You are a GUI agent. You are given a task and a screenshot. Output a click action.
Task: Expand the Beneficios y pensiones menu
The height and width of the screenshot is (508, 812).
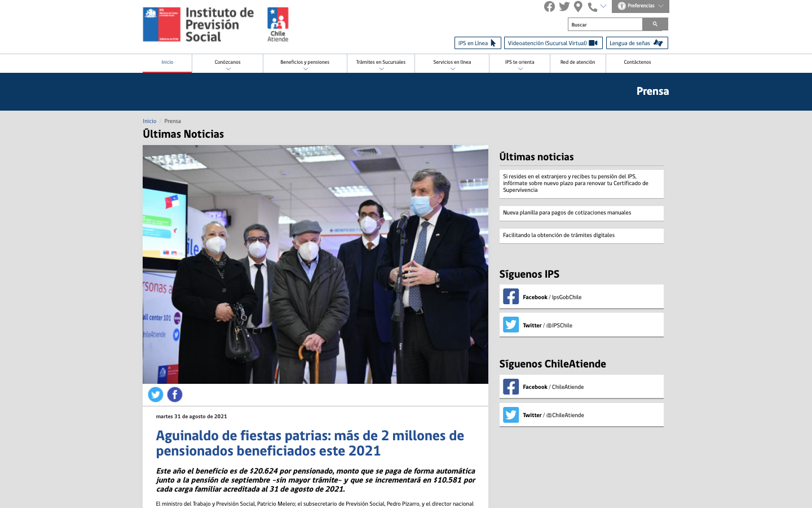tap(305, 63)
